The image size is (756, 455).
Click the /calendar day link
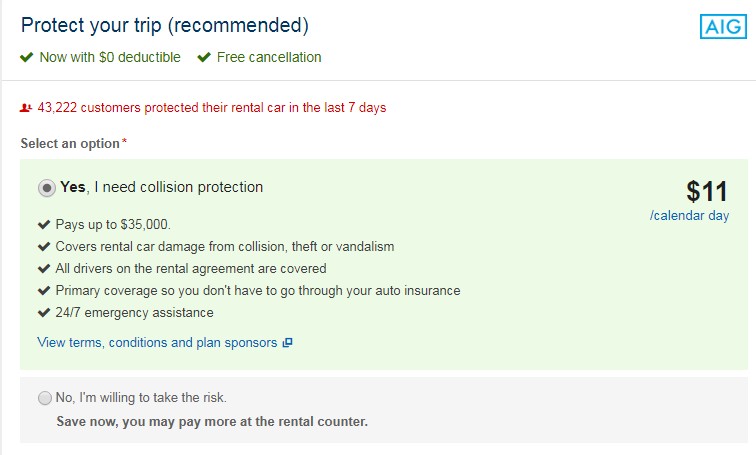click(689, 215)
